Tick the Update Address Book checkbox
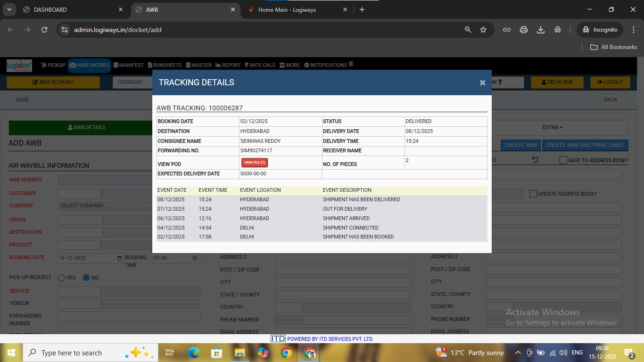This screenshot has height=362, width=644. 533,194
